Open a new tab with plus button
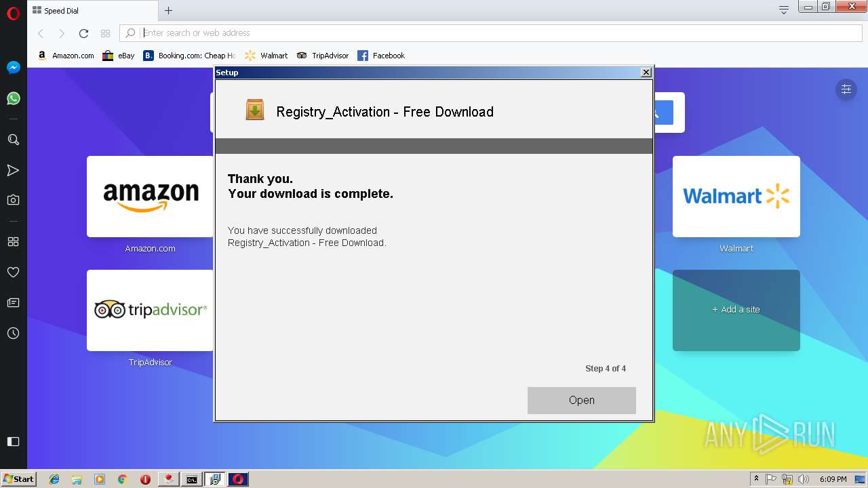 [169, 10]
